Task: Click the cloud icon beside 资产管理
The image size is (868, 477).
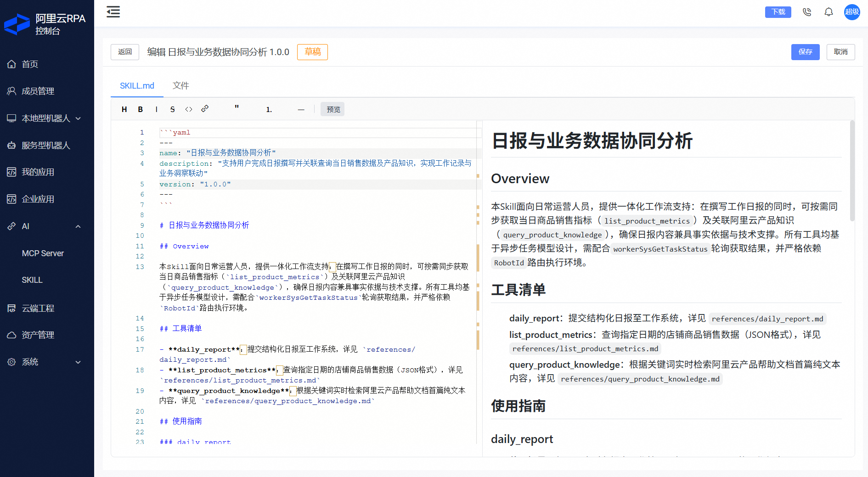Action: [x=11, y=335]
